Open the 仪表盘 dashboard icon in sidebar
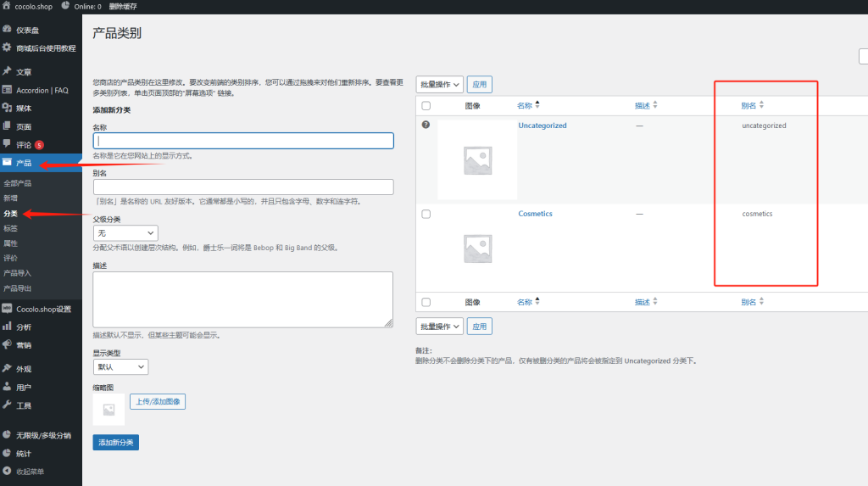 point(8,30)
